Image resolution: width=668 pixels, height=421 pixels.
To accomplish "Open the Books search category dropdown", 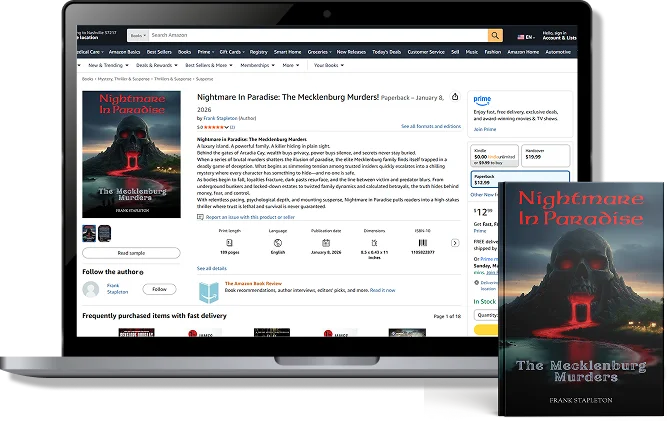I will click(138, 35).
